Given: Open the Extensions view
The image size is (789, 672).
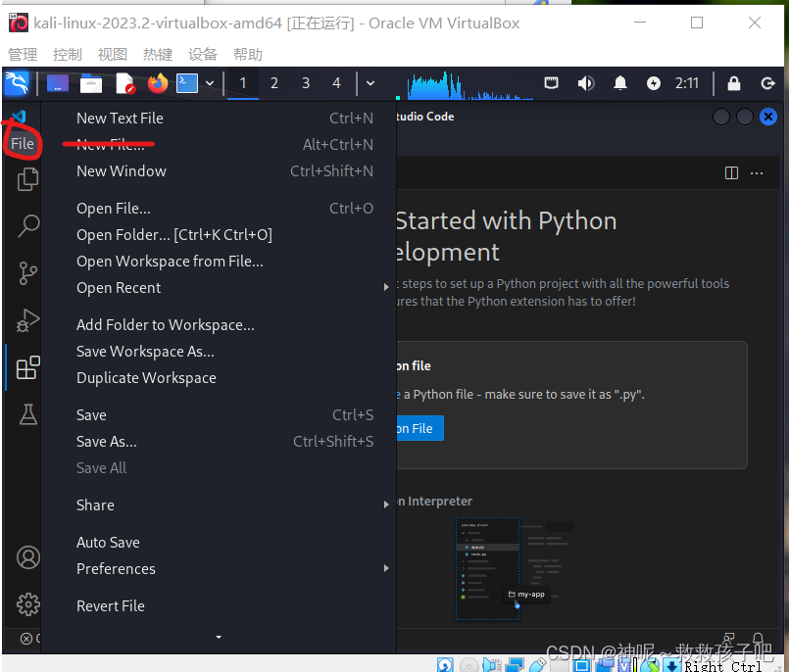Looking at the screenshot, I should (x=27, y=367).
